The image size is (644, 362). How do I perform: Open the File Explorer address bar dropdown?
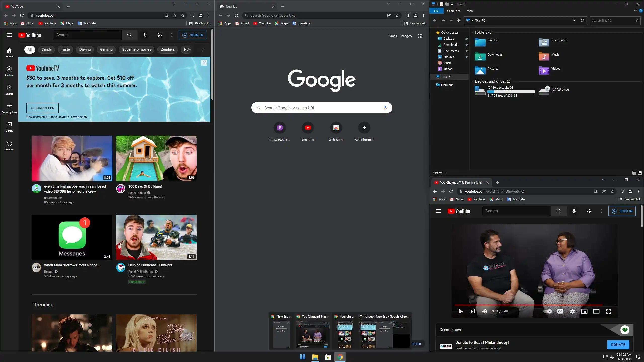pos(574,21)
